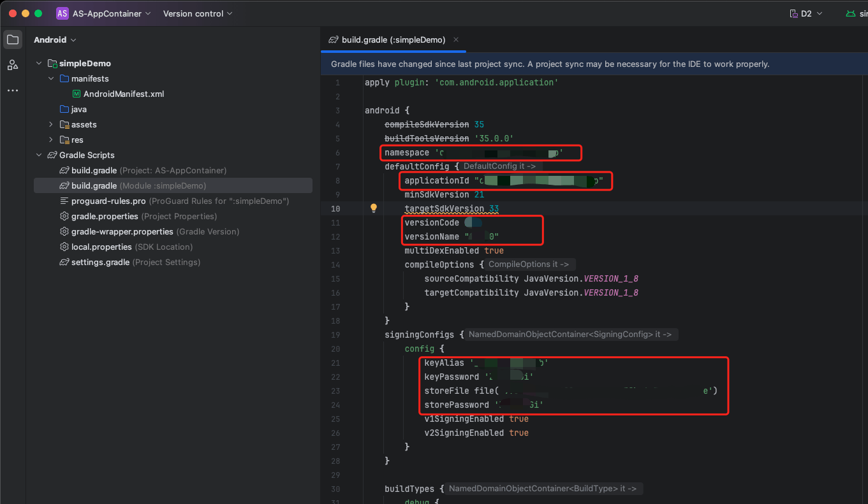Click the DefaultConfig it -> inlay hint
Viewport: 868px width, 504px height.
499,166
